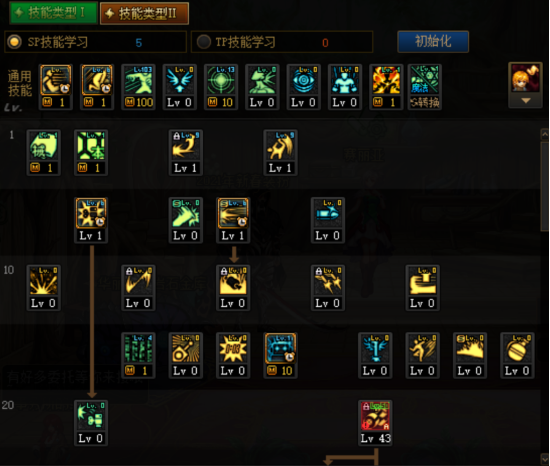Click the 初始化 reset button
The height and width of the screenshot is (466, 550).
(433, 41)
